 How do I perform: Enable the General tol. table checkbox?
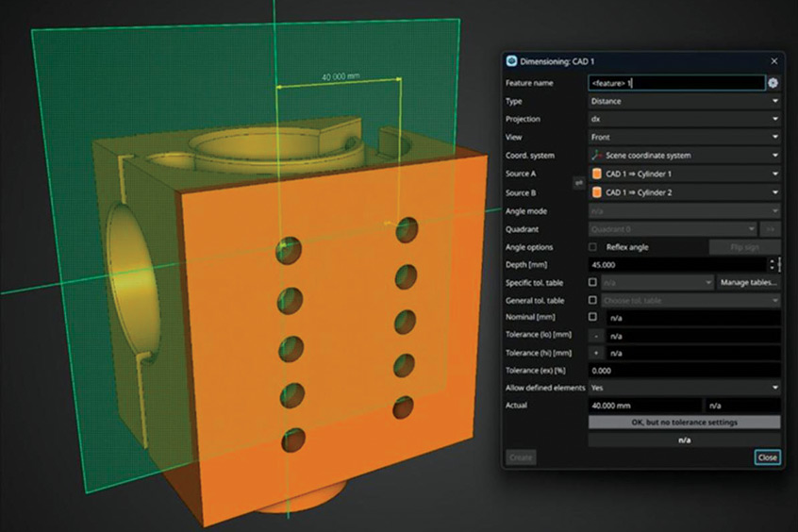[592, 300]
